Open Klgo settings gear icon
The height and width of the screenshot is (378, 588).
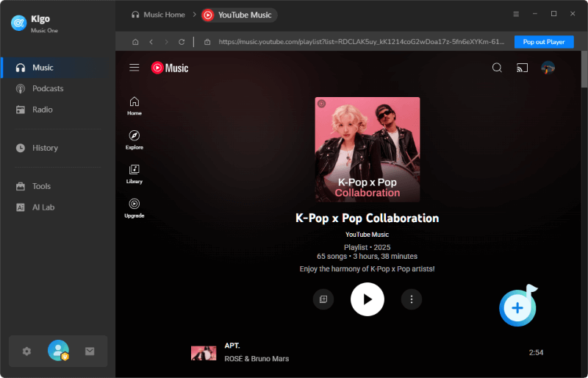[x=26, y=352]
